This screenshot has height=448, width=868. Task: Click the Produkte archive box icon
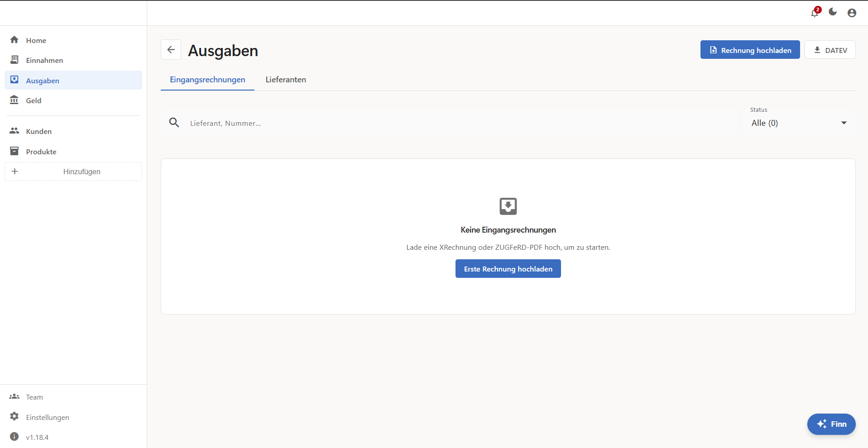[14, 151]
